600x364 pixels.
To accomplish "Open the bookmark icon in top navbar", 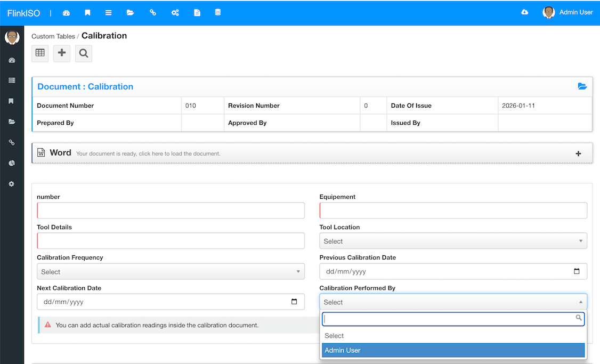I will 87,13.
